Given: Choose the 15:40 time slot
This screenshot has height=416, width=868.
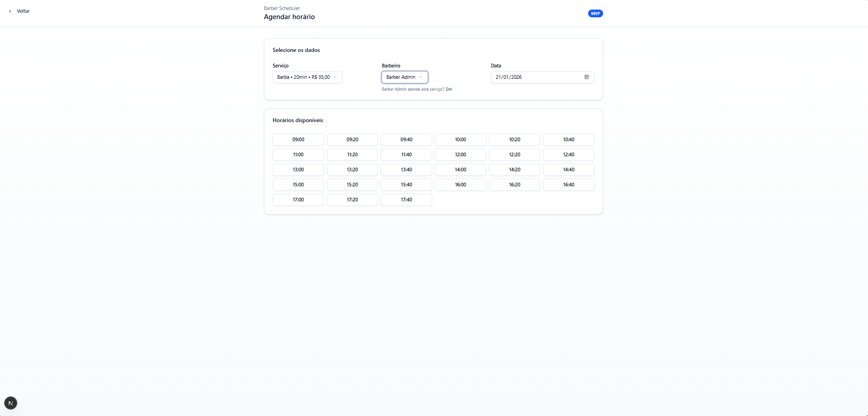Looking at the screenshot, I should click(406, 185).
